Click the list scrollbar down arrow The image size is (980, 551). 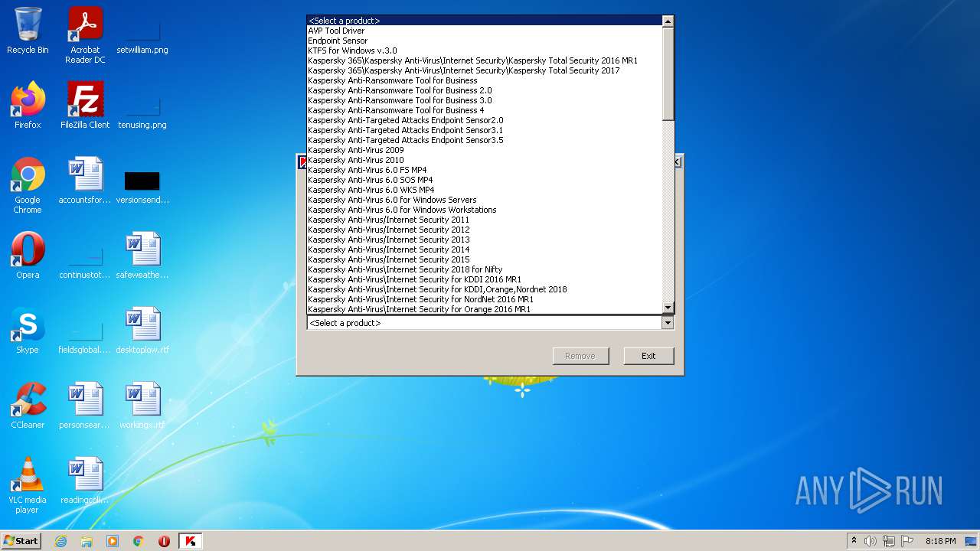point(668,308)
